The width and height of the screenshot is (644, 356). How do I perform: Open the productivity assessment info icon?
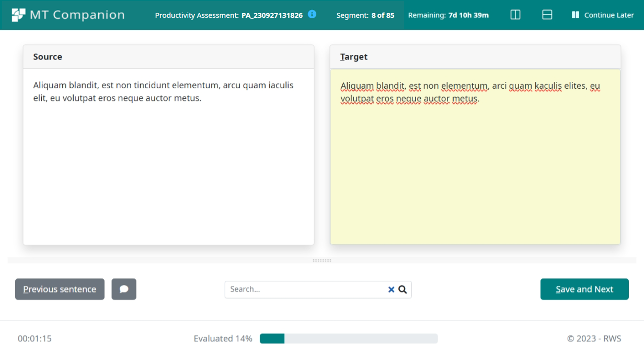(312, 15)
